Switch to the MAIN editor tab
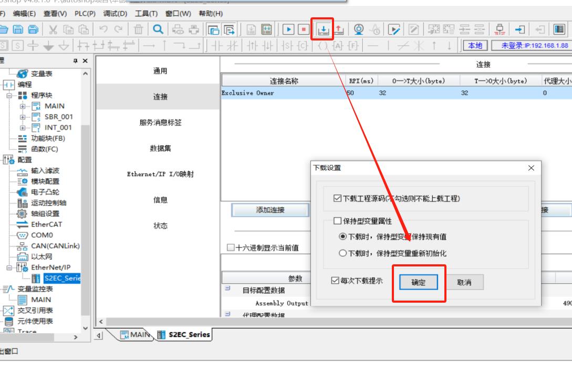 point(135,335)
